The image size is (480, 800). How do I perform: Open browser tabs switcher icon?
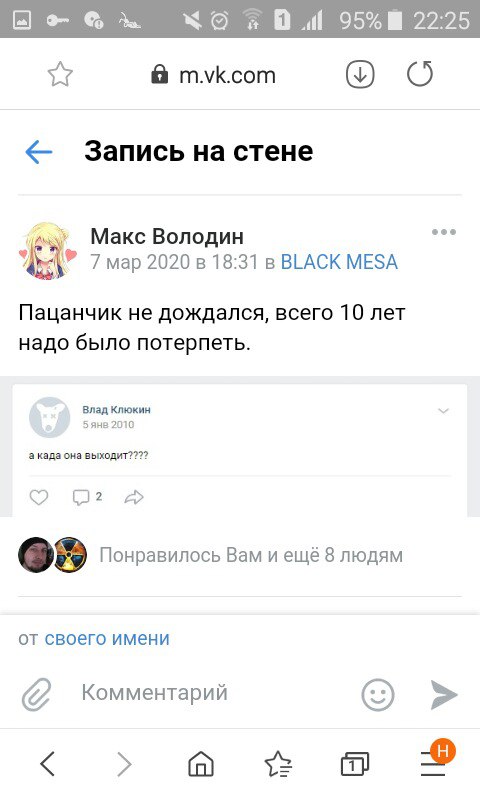click(x=355, y=764)
